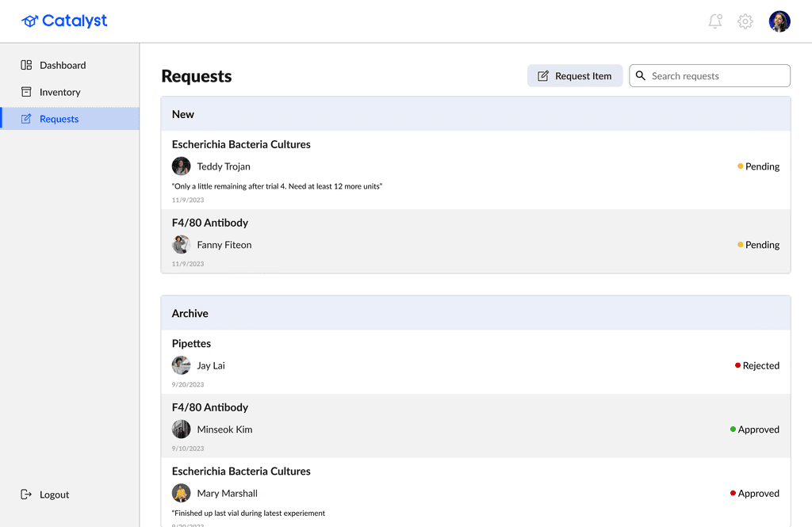The width and height of the screenshot is (812, 527).
Task: Click Teddy Trojan's avatar photo
Action: tap(182, 166)
